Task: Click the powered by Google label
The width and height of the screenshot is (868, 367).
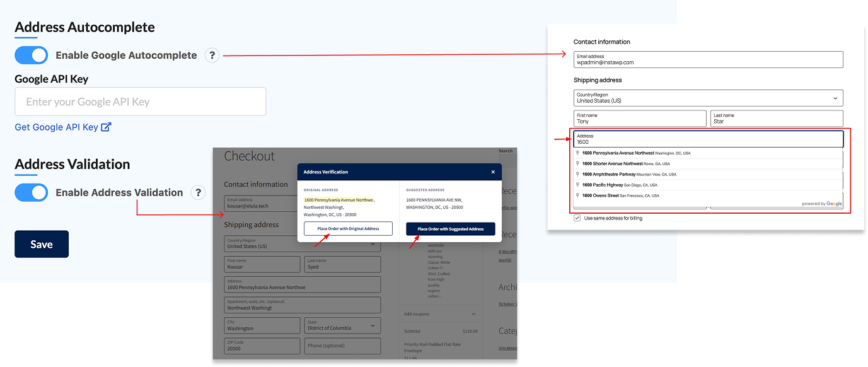Action: coord(822,204)
